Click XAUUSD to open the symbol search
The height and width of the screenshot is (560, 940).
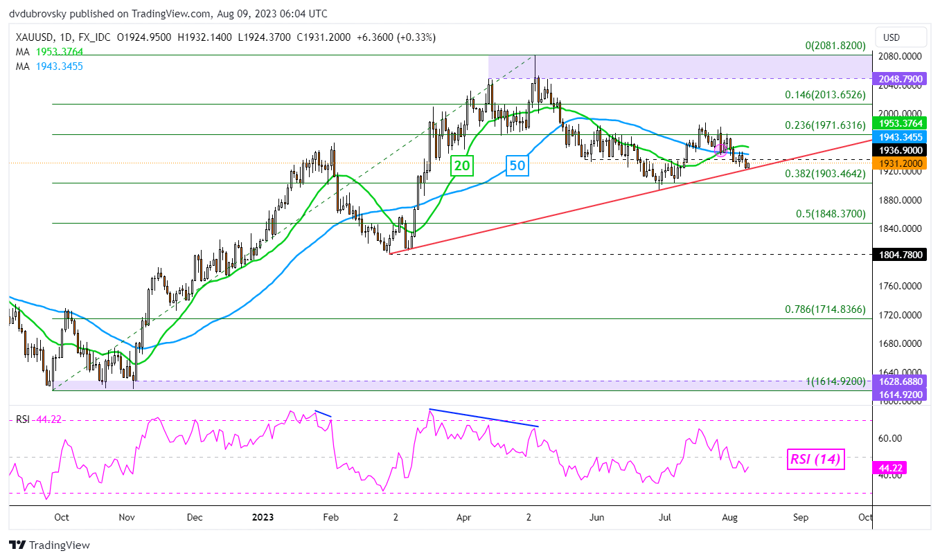coord(34,37)
